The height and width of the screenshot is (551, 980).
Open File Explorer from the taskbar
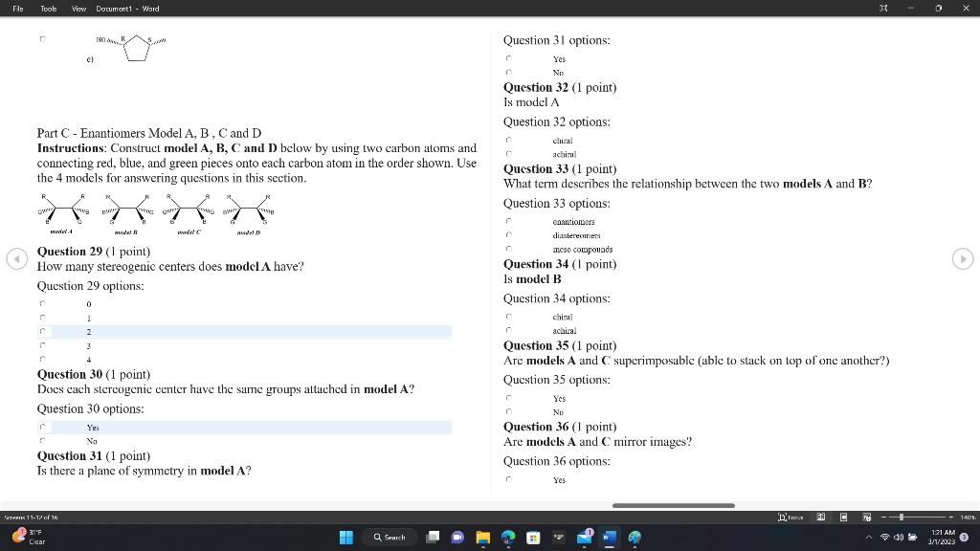483,538
